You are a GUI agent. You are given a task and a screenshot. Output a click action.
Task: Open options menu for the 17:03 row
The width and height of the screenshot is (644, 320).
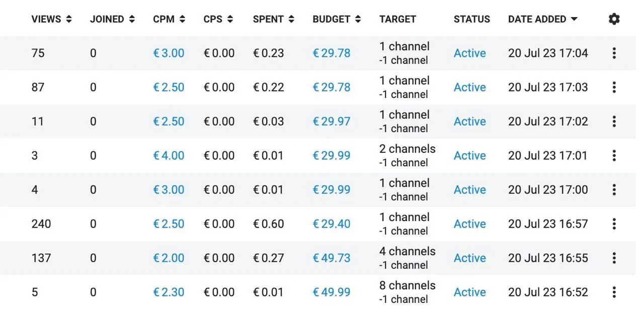click(x=614, y=87)
